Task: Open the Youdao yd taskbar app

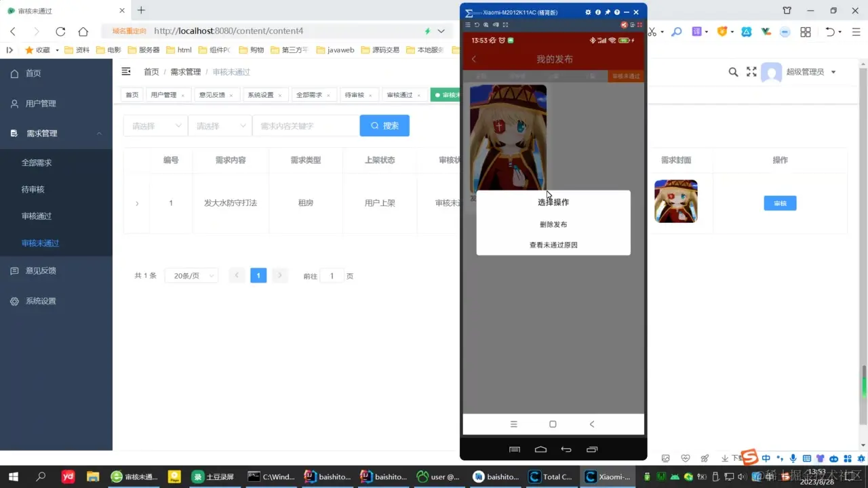Action: coord(68,476)
